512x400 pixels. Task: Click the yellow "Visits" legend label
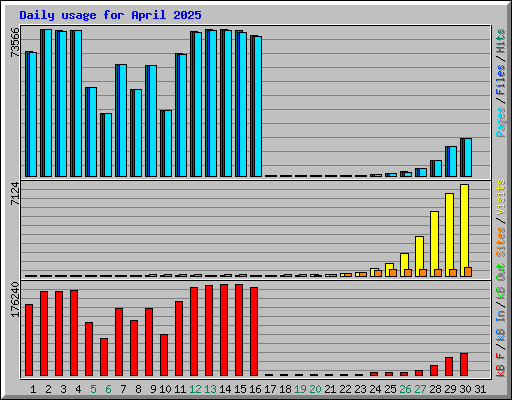(x=501, y=198)
